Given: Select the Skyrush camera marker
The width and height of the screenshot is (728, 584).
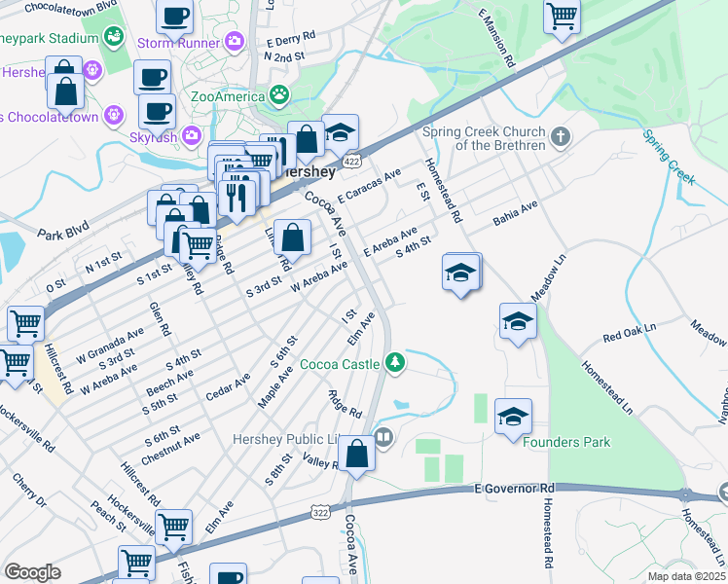Looking at the screenshot, I should 192,136.
